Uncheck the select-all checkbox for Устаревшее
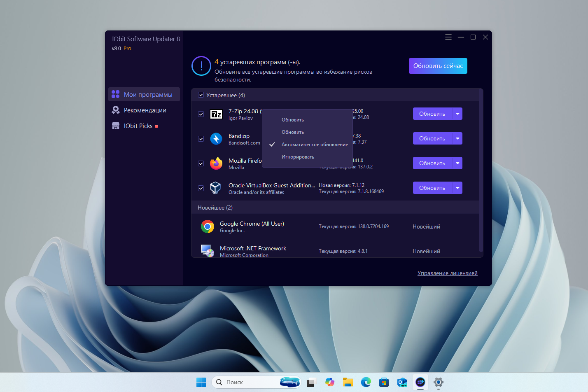 201,95
